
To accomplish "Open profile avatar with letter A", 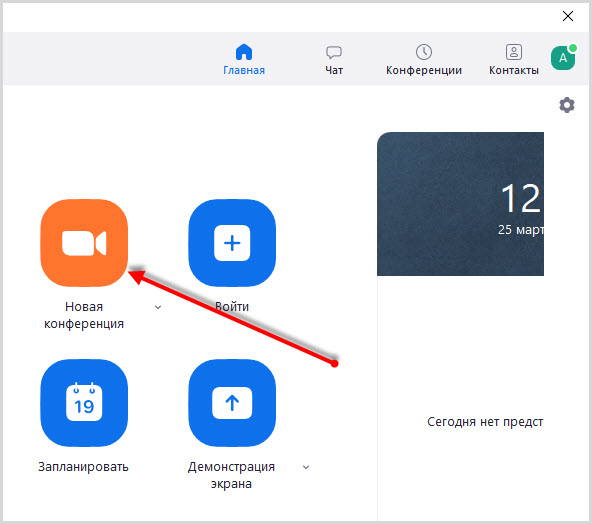I will pyautogui.click(x=563, y=57).
